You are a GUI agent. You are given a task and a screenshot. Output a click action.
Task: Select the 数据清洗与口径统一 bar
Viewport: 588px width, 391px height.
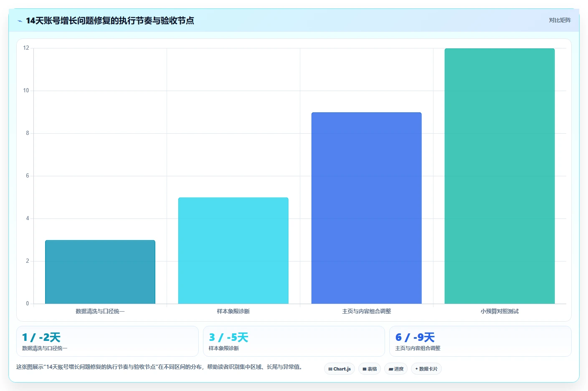click(x=100, y=272)
